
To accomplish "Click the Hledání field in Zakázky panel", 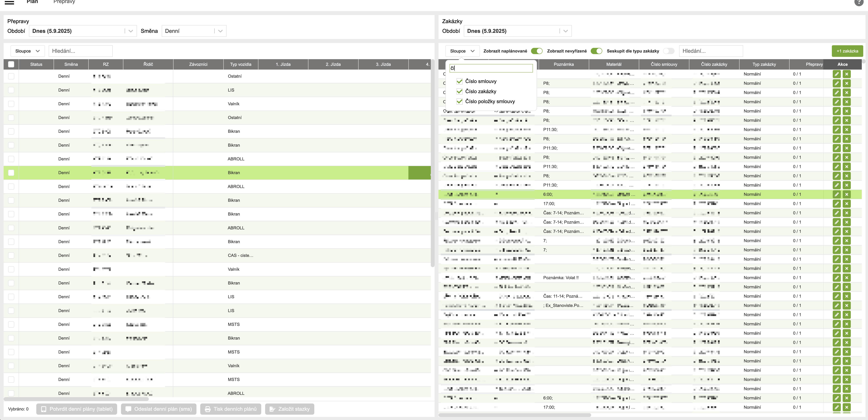I will [711, 51].
